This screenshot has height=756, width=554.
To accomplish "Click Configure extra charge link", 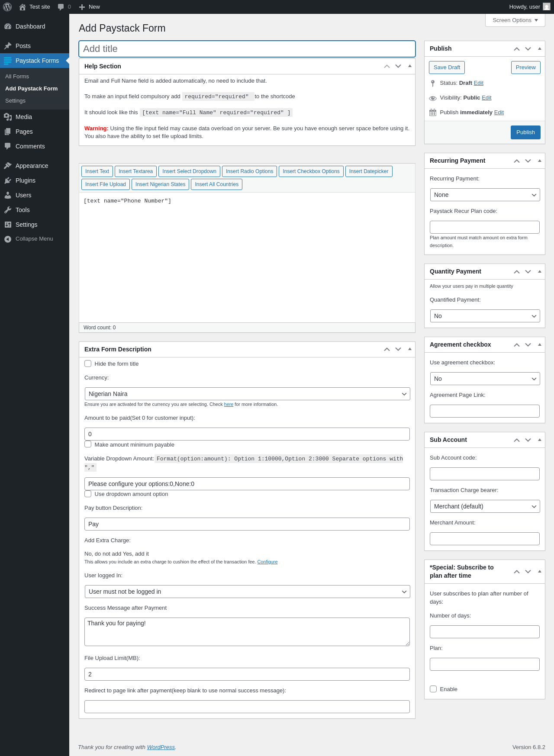I will 267,562.
